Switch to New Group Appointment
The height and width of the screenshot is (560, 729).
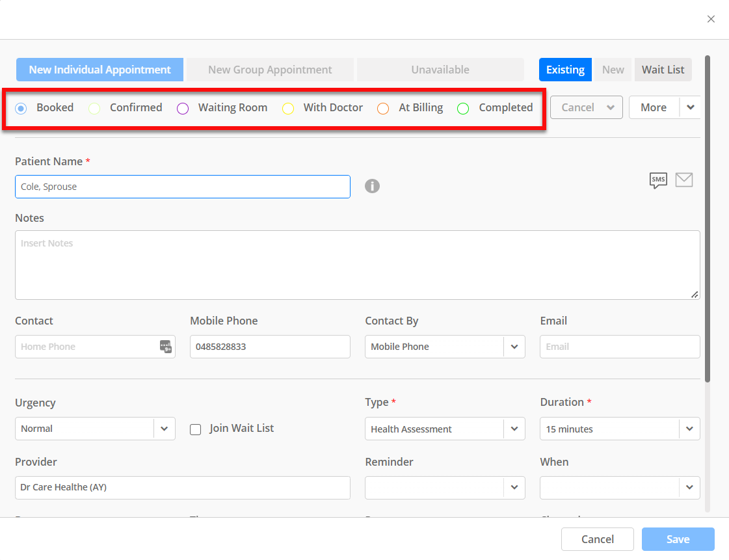[269, 70]
